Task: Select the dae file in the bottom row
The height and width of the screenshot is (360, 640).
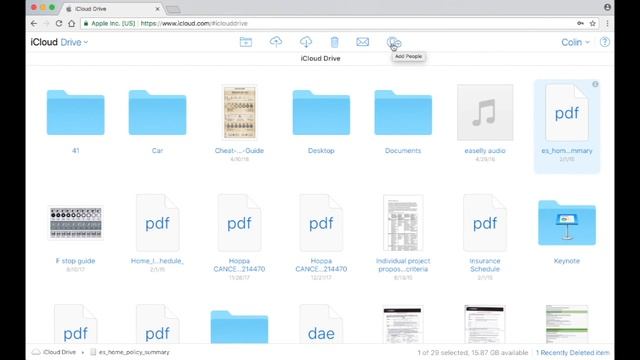Action: coord(321,324)
